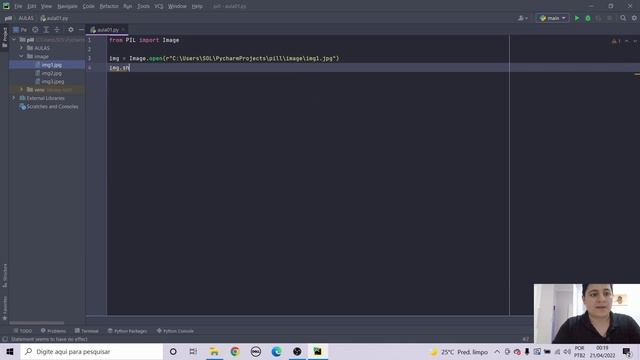The image size is (640, 360).
Task: Open the File menu
Action: tap(18, 6)
